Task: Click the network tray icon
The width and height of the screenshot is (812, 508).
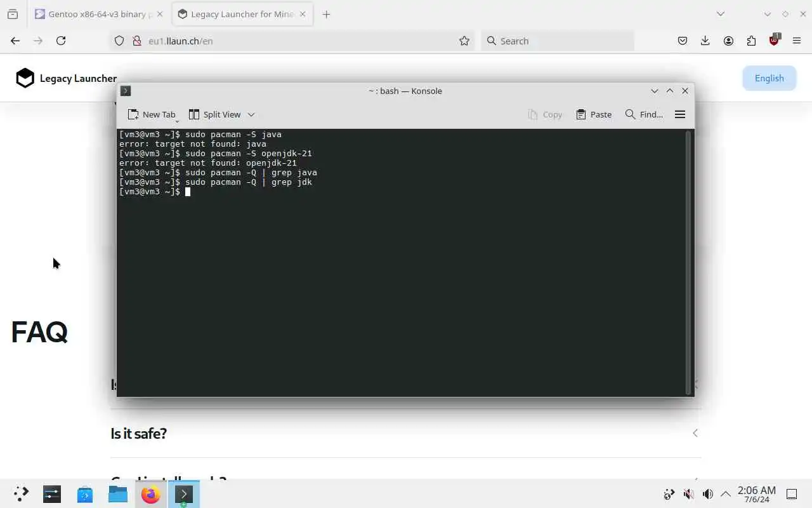Action: [669, 494]
